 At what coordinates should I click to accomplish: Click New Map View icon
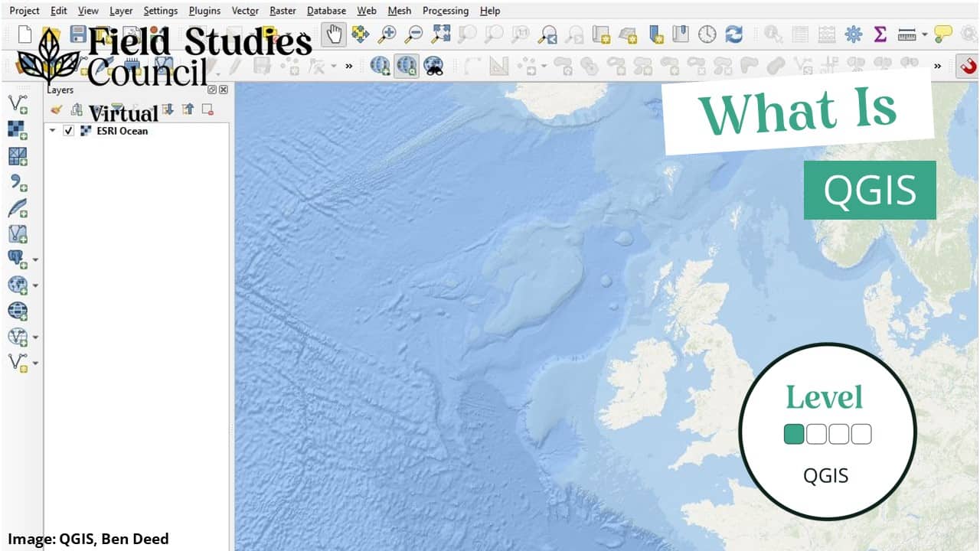[x=600, y=34]
